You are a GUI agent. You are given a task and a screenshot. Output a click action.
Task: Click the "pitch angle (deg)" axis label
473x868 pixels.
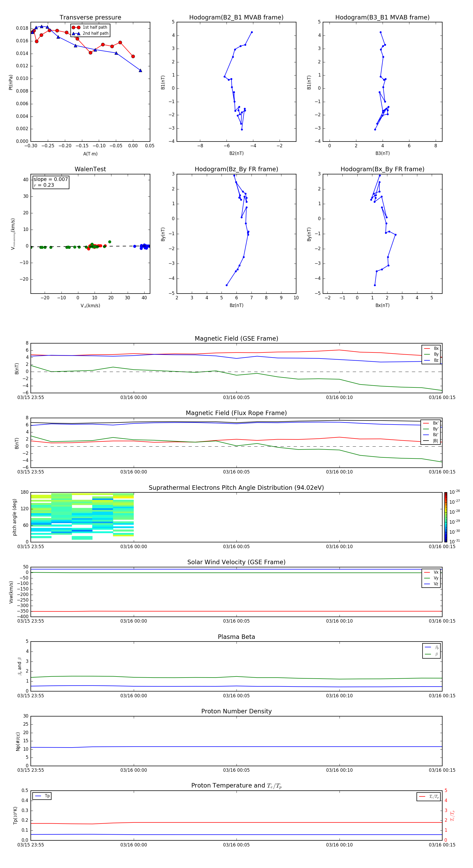(x=14, y=517)
